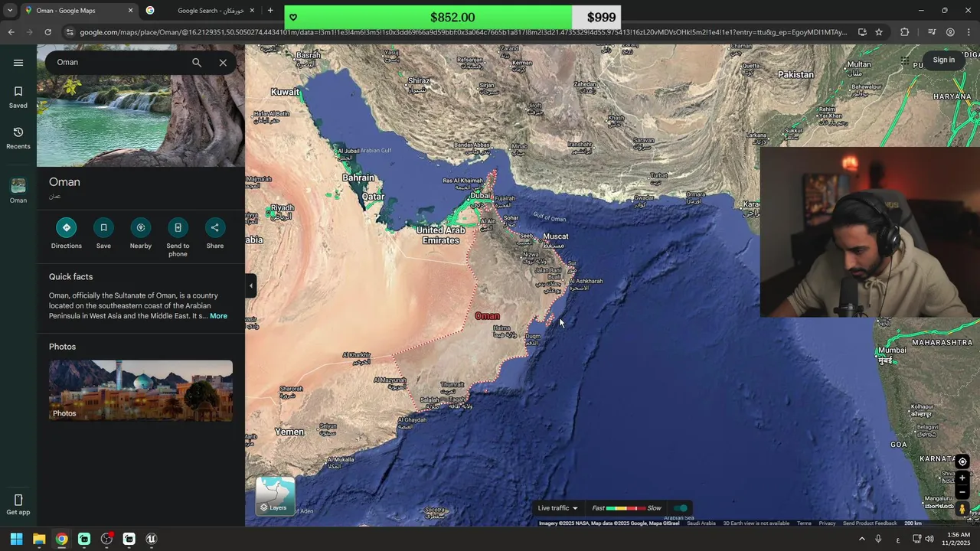
Task: Send Oman to your phone
Action: coord(178,237)
